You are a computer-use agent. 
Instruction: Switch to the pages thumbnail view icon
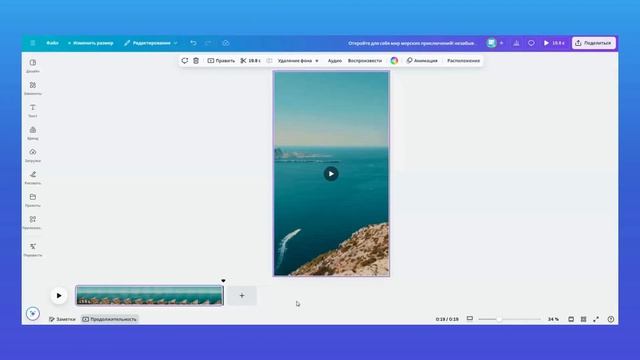pos(571,319)
